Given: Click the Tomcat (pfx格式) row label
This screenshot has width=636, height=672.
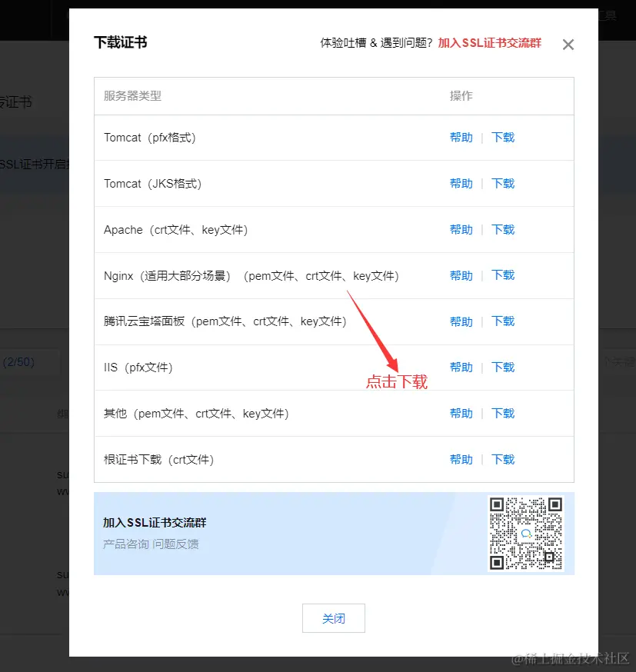Looking at the screenshot, I should (149, 138).
